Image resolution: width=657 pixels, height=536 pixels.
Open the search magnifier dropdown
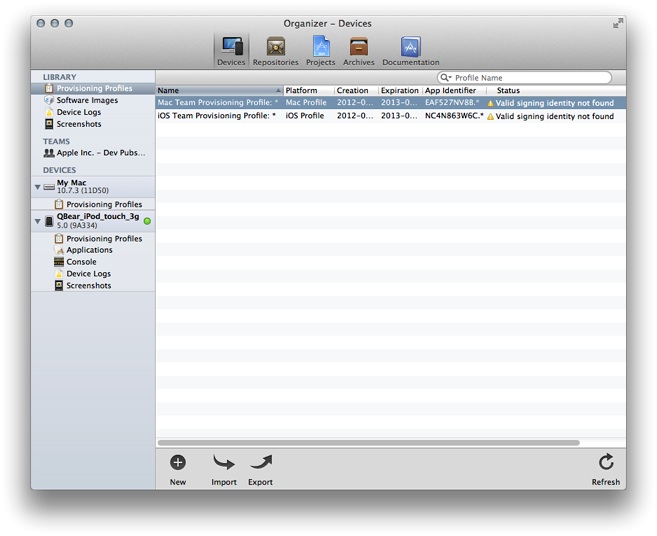pos(446,78)
